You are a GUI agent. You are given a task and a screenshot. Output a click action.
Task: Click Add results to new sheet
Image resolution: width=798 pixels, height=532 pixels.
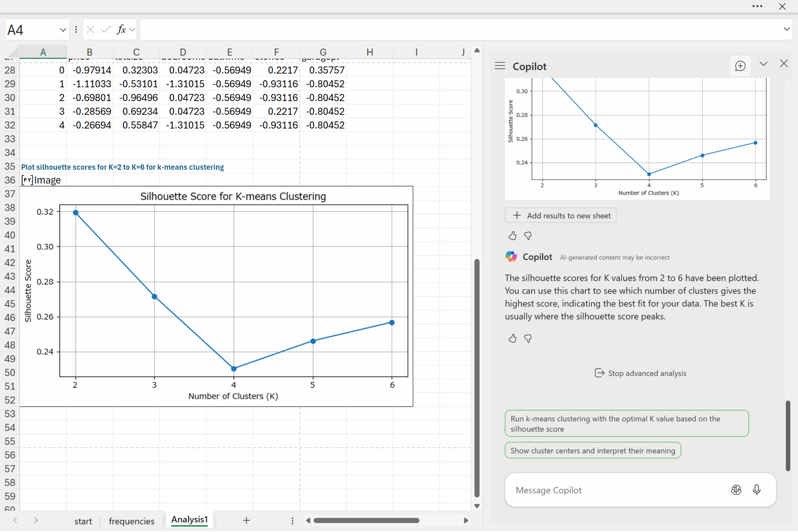560,216
